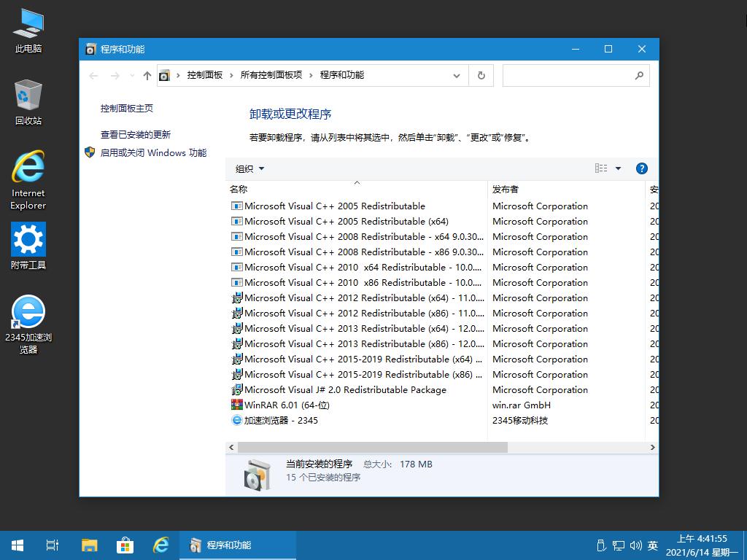747x560 pixels.
Task: Open the 控制面板主页 link
Action: [x=127, y=109]
